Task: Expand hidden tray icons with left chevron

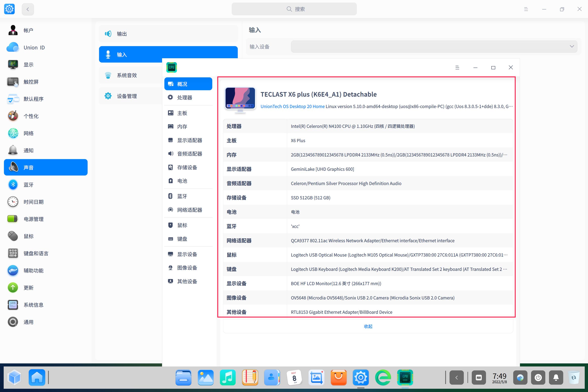Action: [x=456, y=377]
